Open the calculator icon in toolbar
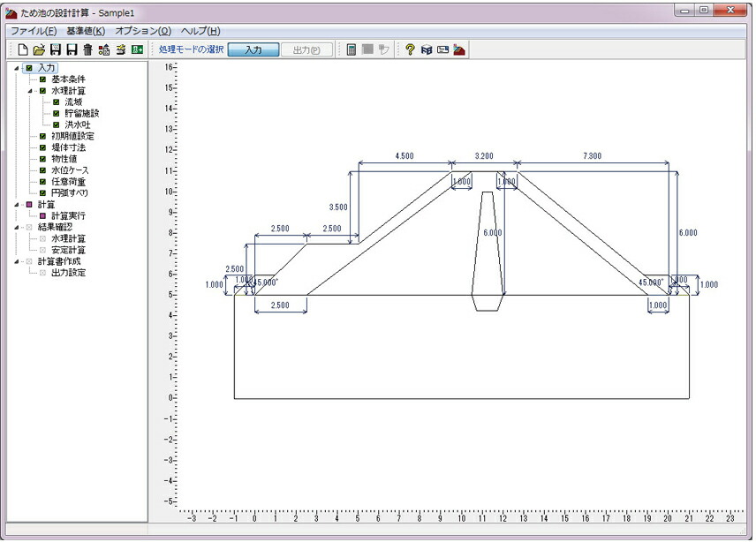This screenshot has width=756, height=542. pyautogui.click(x=352, y=49)
